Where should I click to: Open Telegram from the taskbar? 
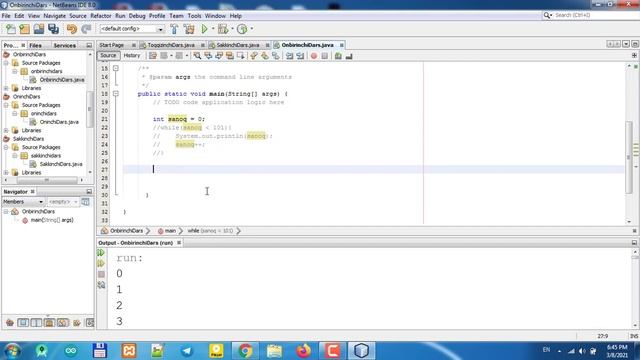click(187, 351)
